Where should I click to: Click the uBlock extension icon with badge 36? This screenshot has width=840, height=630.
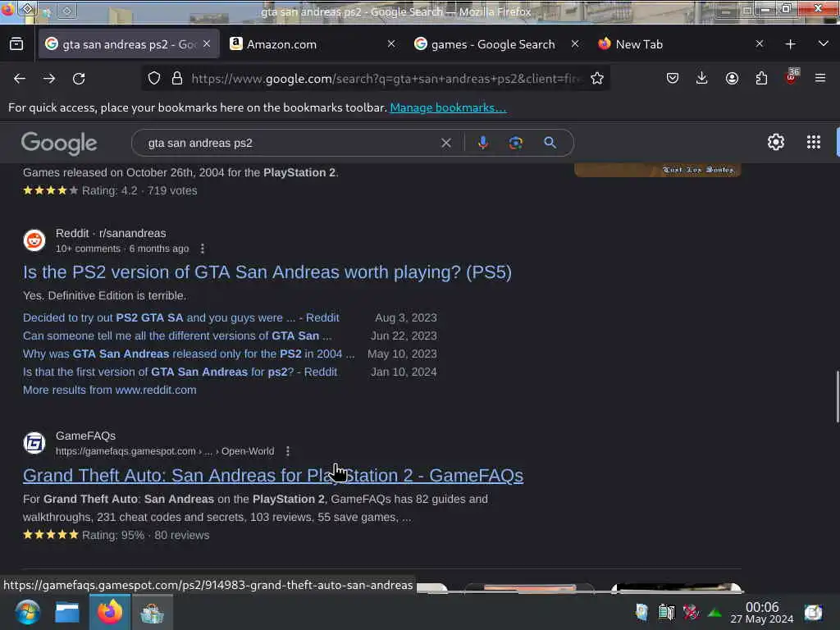pyautogui.click(x=792, y=76)
